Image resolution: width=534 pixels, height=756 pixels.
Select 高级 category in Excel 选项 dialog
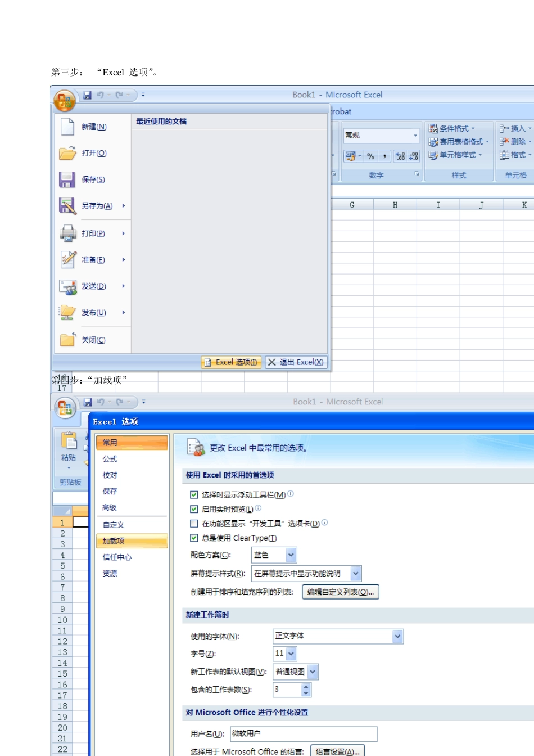click(132, 507)
